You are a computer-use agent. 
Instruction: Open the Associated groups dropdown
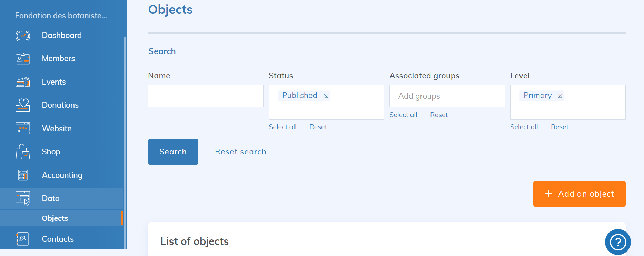tap(447, 96)
